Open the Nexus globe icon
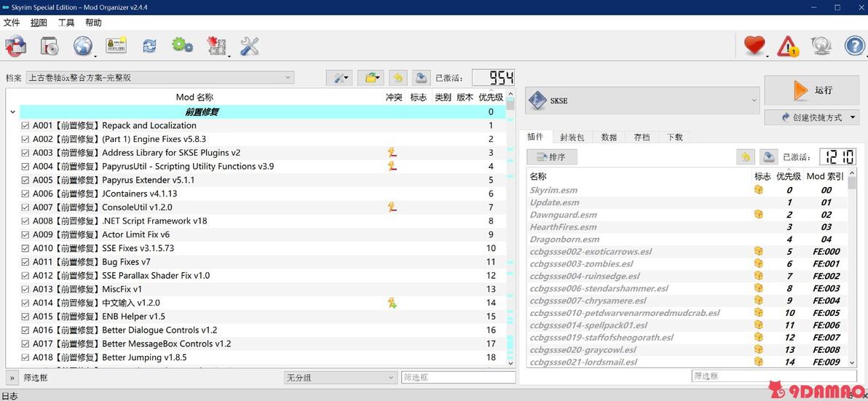Image resolution: width=868 pixels, height=401 pixels. coord(83,46)
